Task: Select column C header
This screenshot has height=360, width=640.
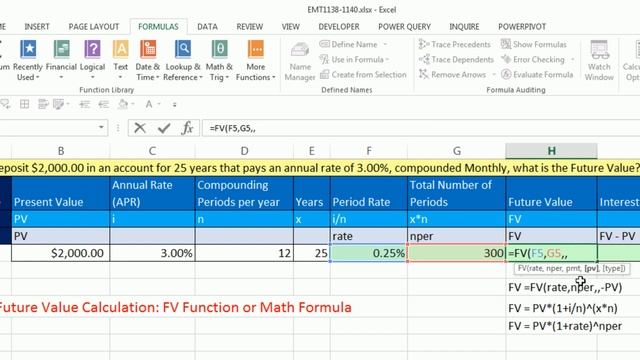Action: click(x=152, y=151)
